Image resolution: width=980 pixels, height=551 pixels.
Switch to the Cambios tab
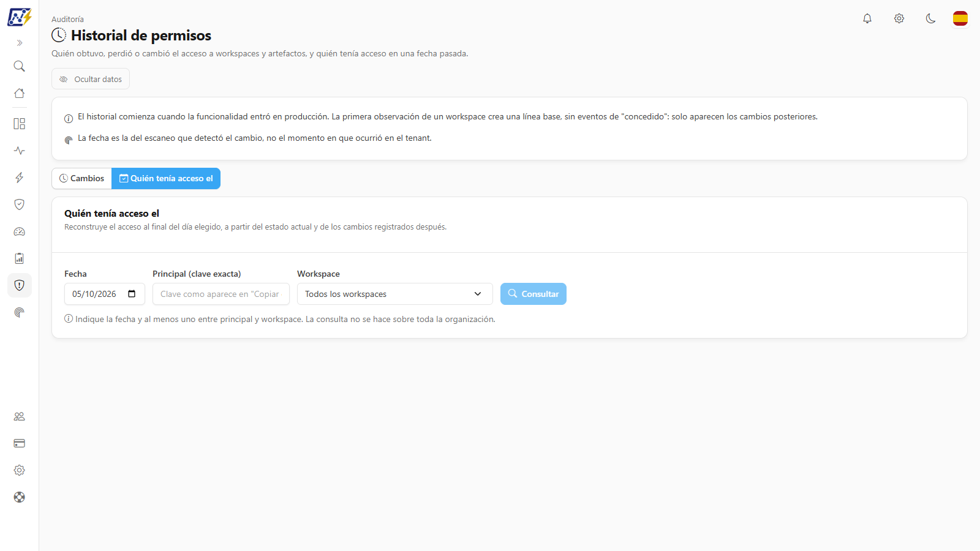[81, 178]
